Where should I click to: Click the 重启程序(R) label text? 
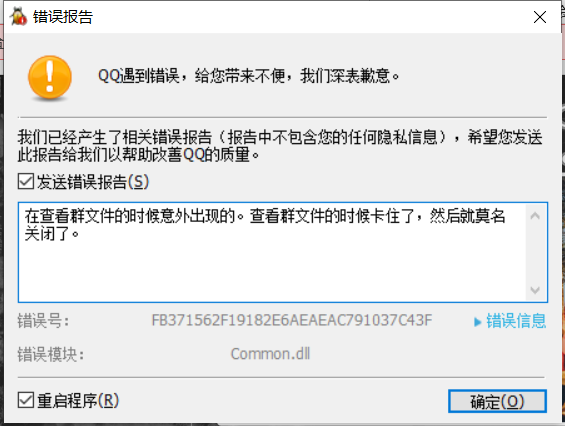[78, 400]
